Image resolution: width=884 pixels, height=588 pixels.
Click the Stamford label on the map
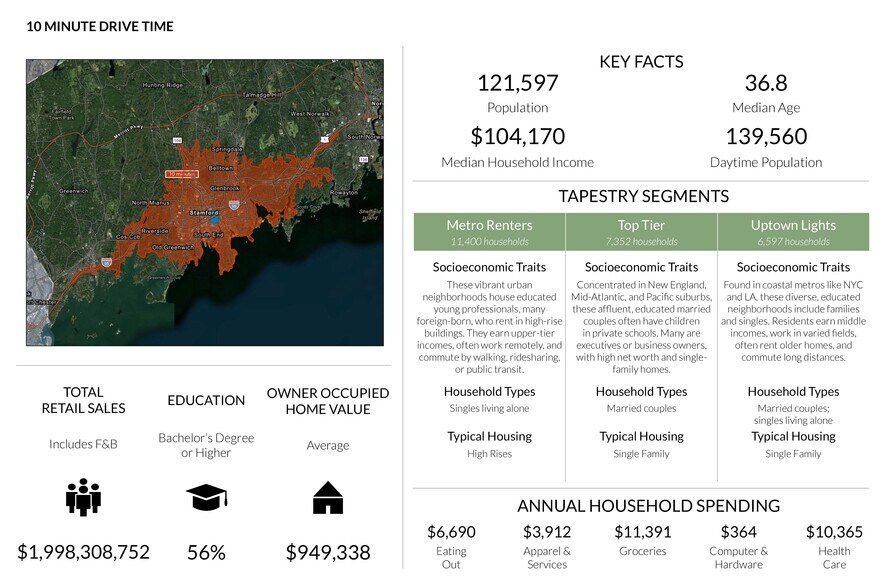[x=204, y=213]
